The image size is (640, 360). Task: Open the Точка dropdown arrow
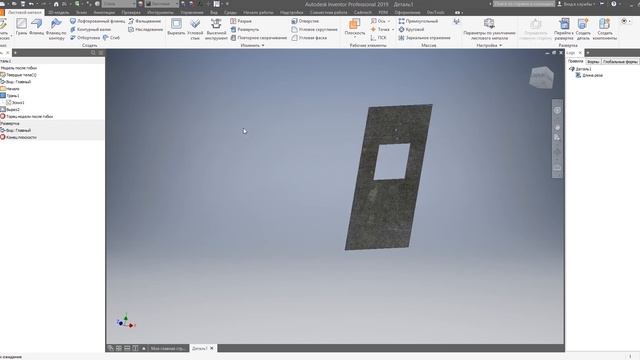[393, 29]
